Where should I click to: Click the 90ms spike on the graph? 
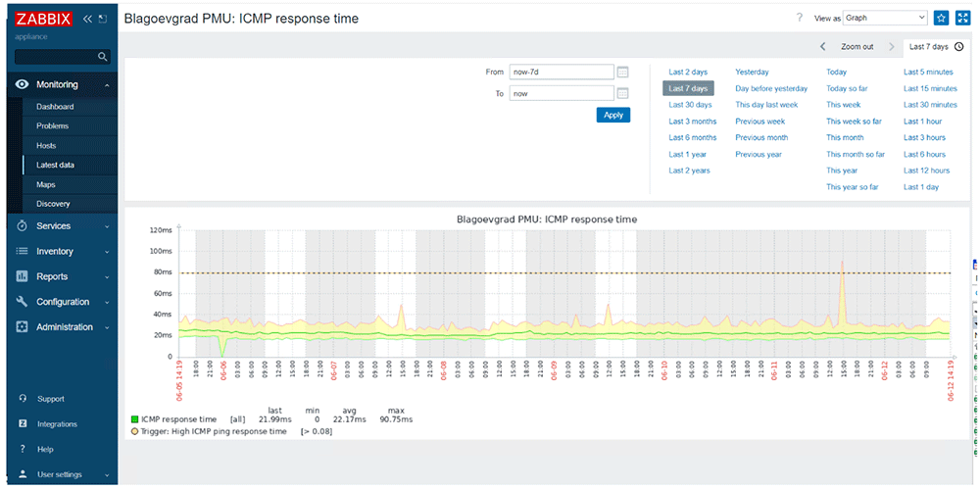[x=843, y=263]
